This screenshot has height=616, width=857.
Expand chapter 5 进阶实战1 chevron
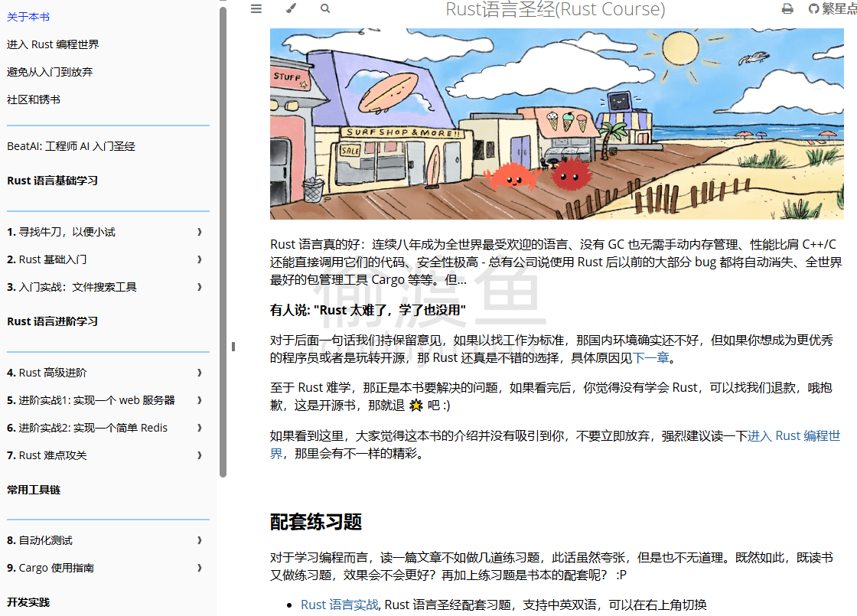[x=200, y=400]
